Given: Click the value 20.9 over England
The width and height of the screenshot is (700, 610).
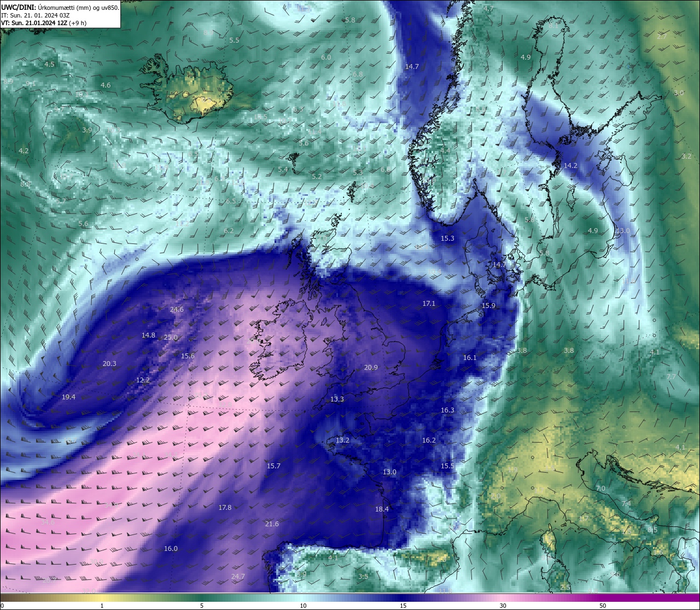Looking at the screenshot, I should [371, 367].
